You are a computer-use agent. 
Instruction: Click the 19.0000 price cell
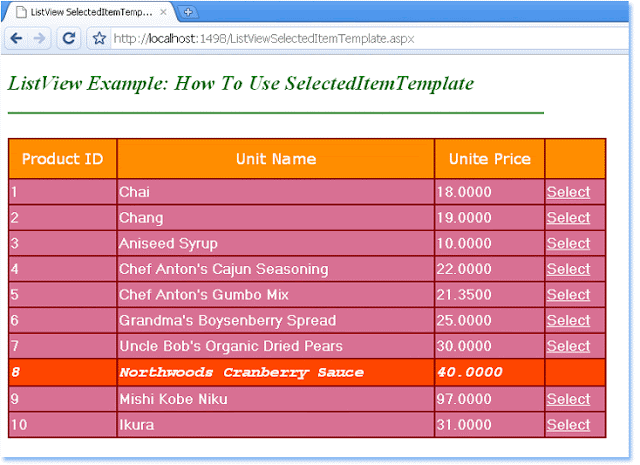tap(490, 218)
